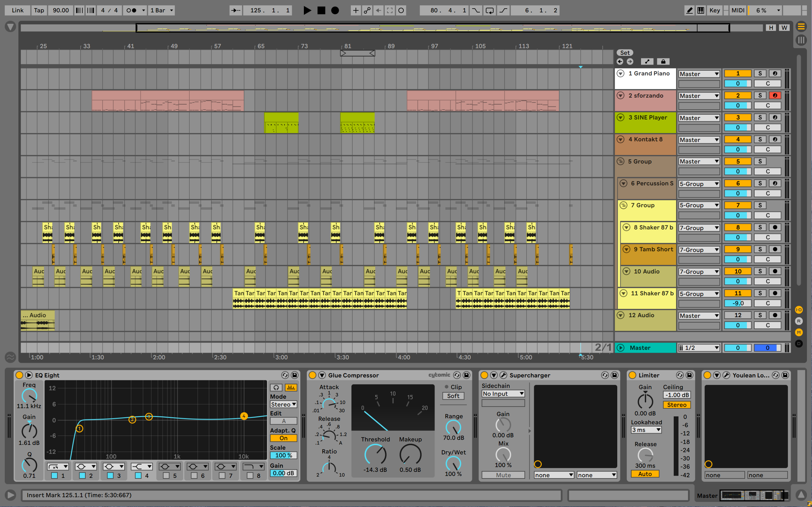
Task: Enable EQ Eight filter band 5 checkbox
Action: point(166,475)
